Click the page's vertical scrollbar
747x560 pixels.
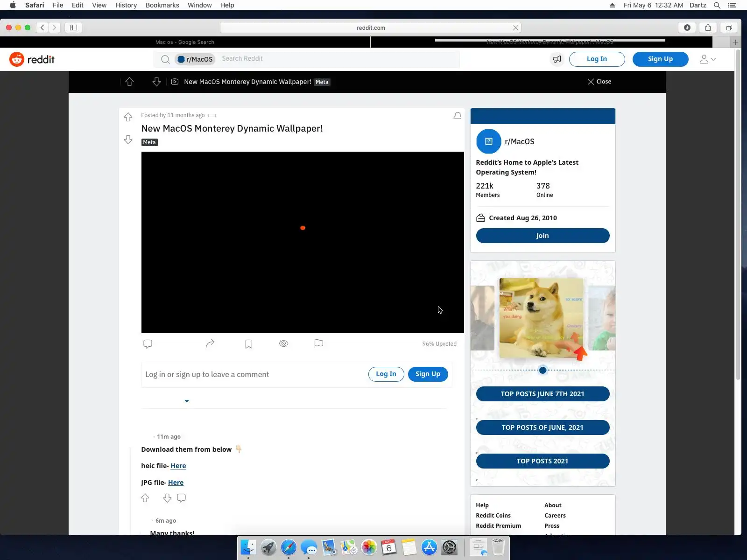[738, 215]
